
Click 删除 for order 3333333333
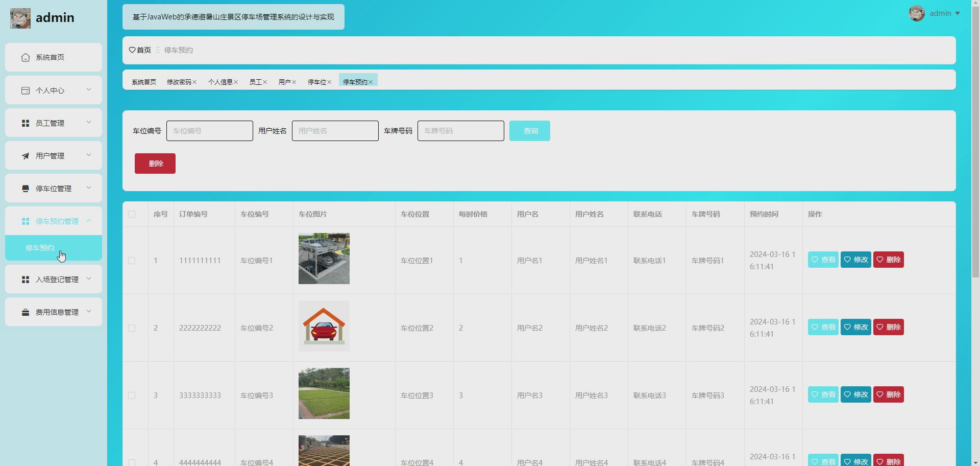pyautogui.click(x=889, y=394)
